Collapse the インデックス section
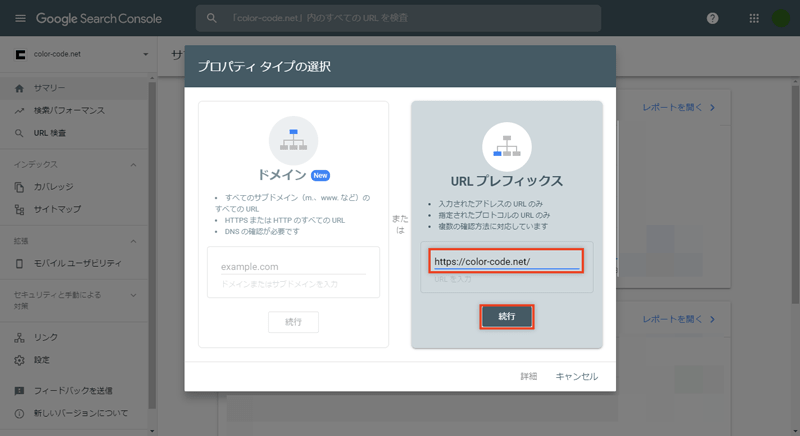The width and height of the screenshot is (800, 436). (x=134, y=165)
